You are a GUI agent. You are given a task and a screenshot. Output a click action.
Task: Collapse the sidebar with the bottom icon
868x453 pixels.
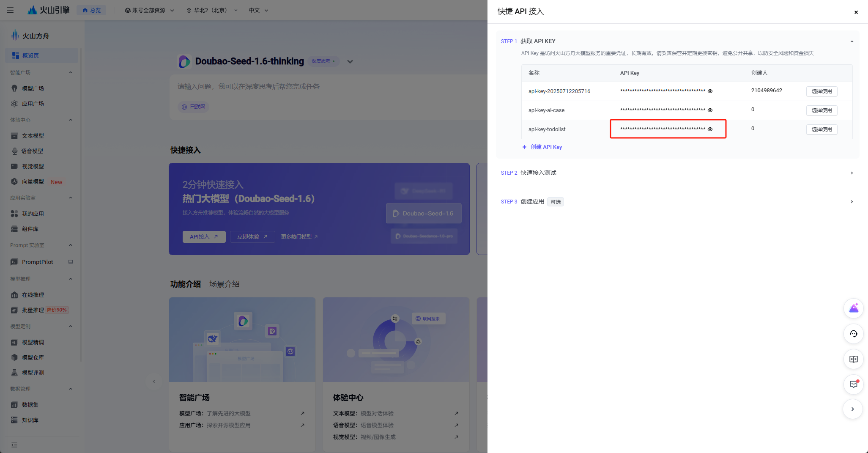click(x=14, y=445)
